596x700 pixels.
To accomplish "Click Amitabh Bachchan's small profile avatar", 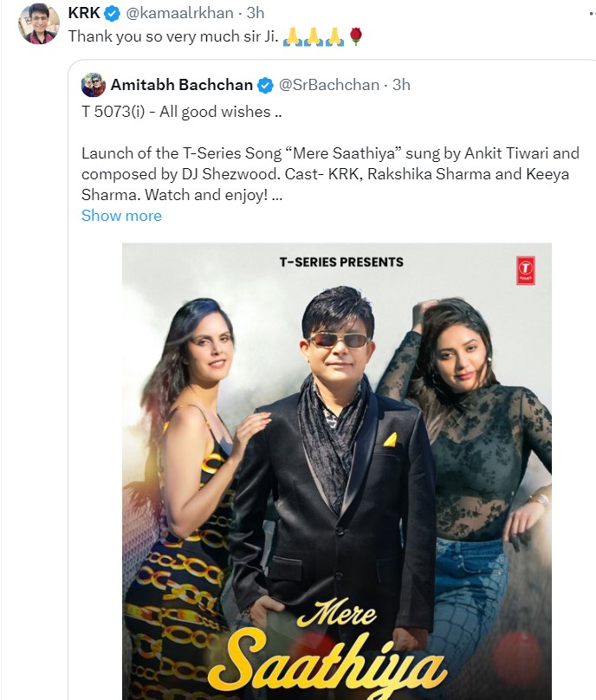I will click(93, 85).
